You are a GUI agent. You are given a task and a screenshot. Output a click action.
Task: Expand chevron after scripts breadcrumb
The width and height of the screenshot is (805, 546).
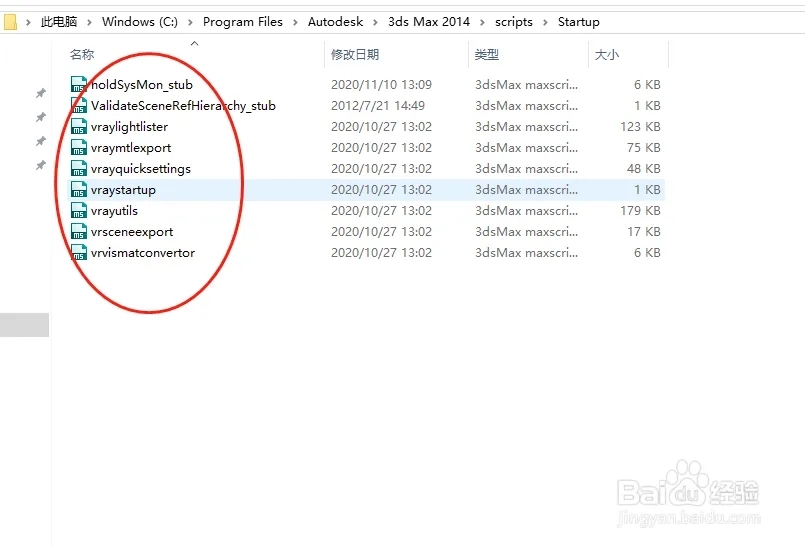point(545,22)
